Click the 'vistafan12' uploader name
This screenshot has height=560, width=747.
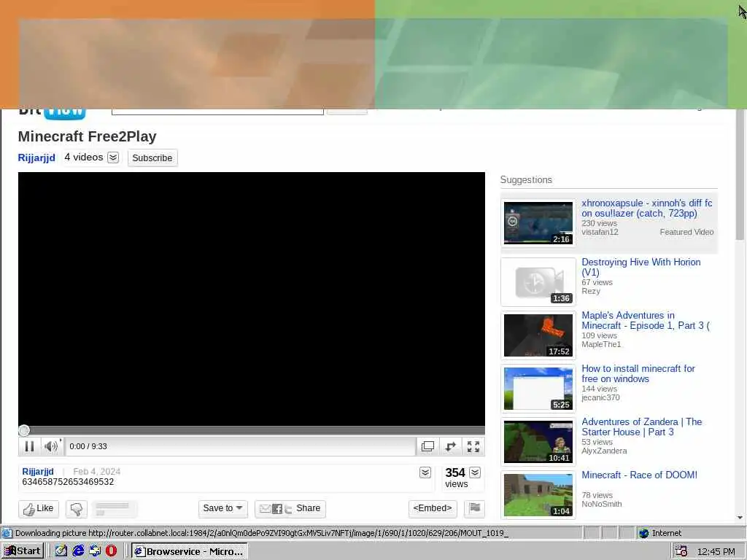600,232
